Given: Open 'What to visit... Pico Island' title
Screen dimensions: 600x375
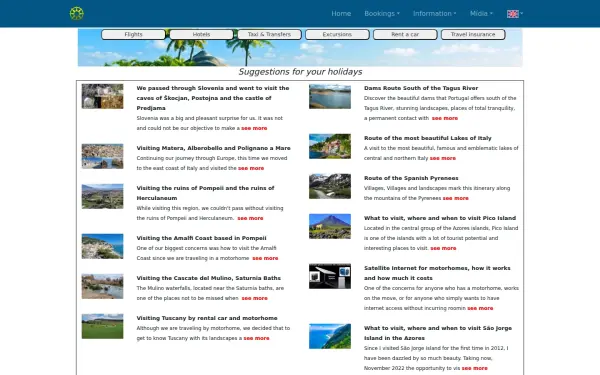Looking at the screenshot, I should tap(440, 218).
